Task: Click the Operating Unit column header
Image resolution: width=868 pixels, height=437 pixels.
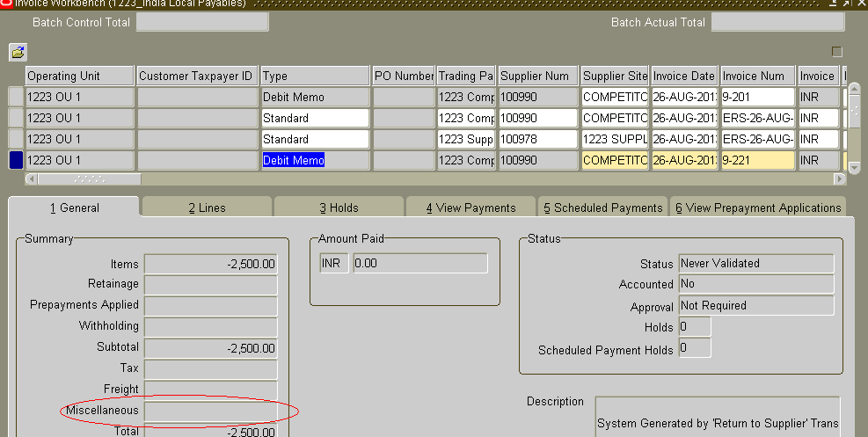Action: click(x=80, y=76)
